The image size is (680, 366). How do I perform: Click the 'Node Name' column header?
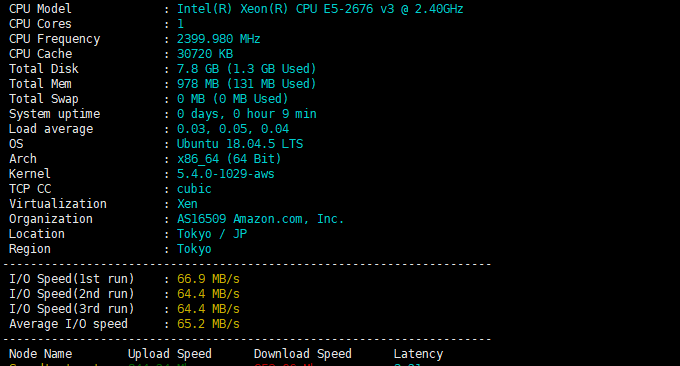pyautogui.click(x=40, y=354)
